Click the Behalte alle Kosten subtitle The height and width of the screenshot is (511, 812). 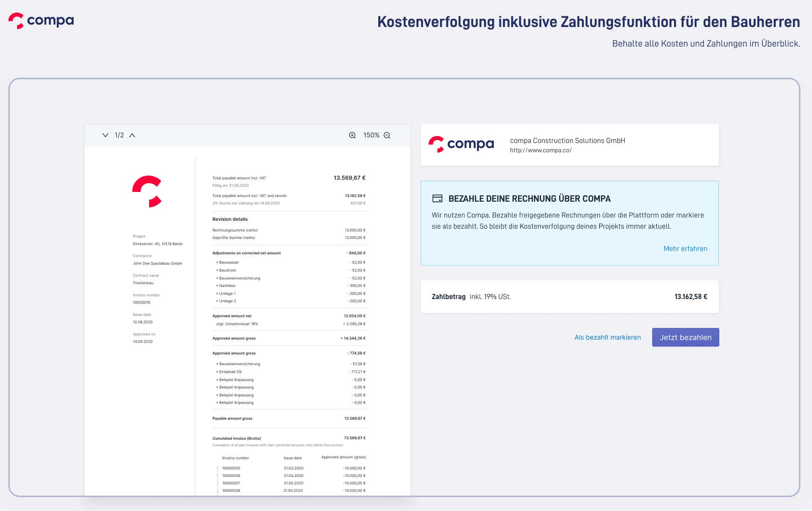[x=706, y=43]
